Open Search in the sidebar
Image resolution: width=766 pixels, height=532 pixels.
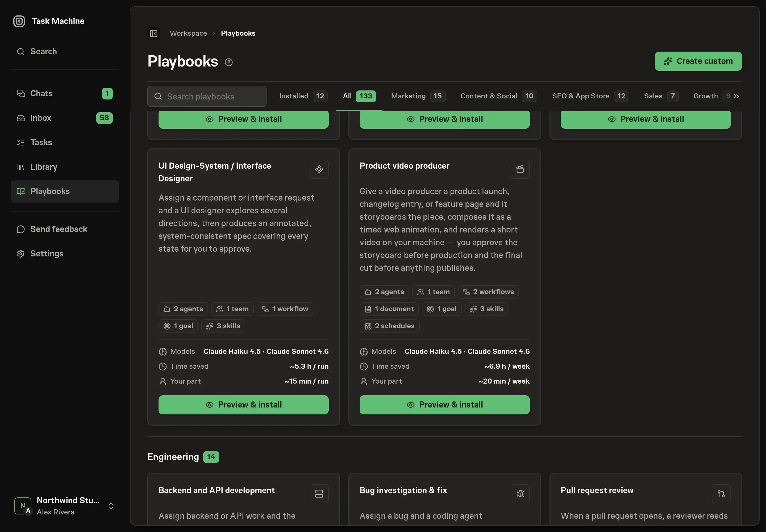[x=65, y=51]
